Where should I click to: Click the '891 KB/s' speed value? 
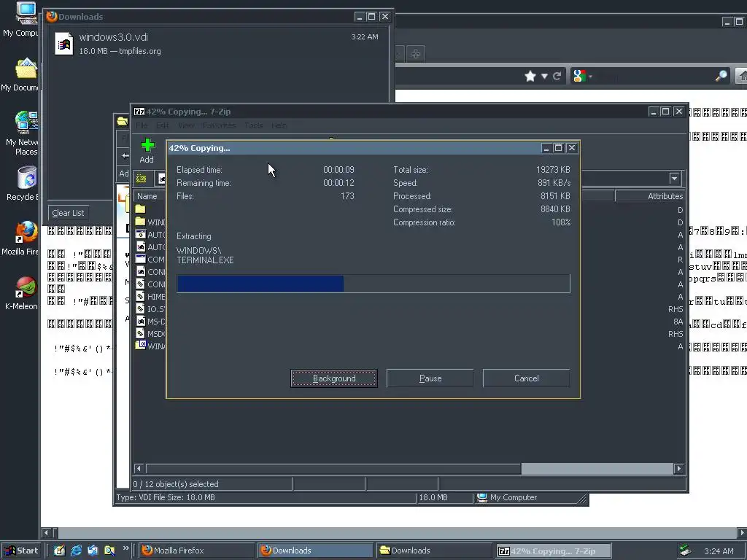pyautogui.click(x=554, y=183)
